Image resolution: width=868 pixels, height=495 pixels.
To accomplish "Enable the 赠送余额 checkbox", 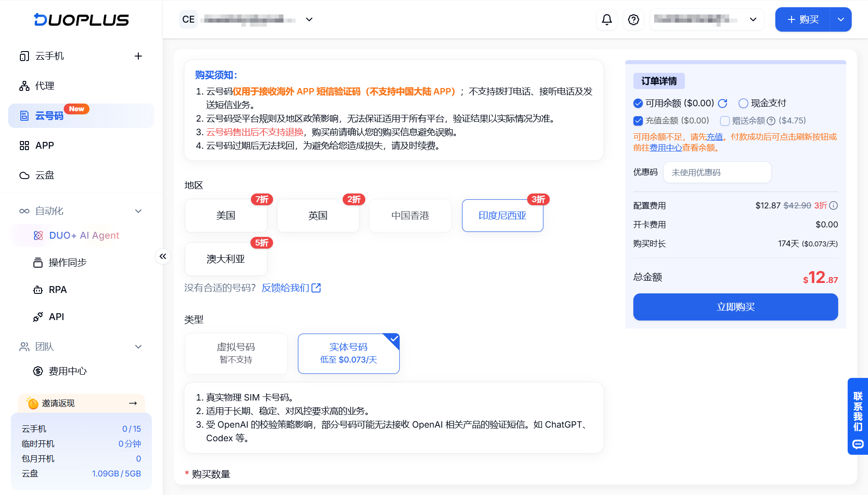I will (x=725, y=121).
